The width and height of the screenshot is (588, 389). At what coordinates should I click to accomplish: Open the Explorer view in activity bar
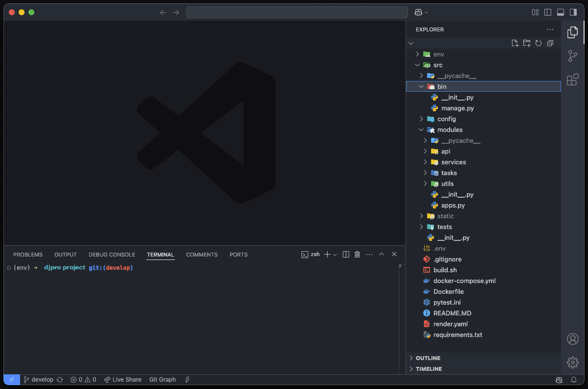572,32
